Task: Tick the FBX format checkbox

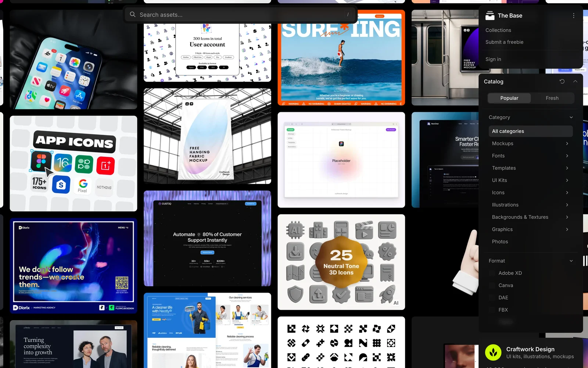Action: (x=492, y=310)
